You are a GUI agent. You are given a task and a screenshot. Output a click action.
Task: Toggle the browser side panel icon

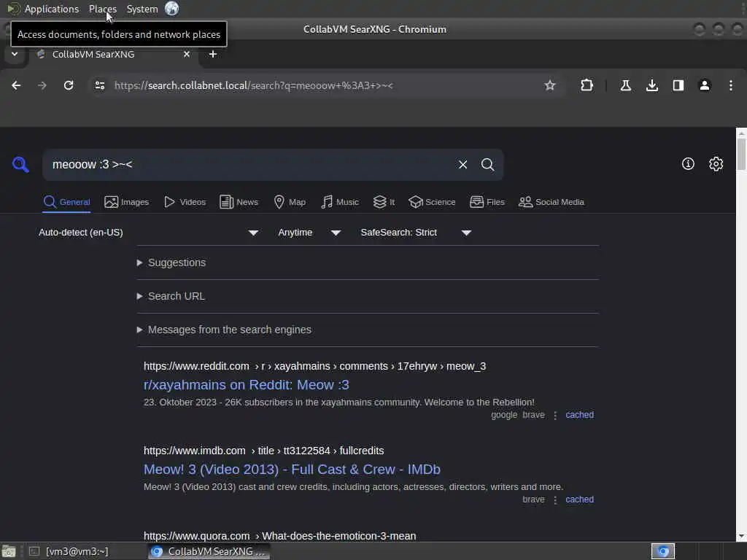click(x=678, y=85)
